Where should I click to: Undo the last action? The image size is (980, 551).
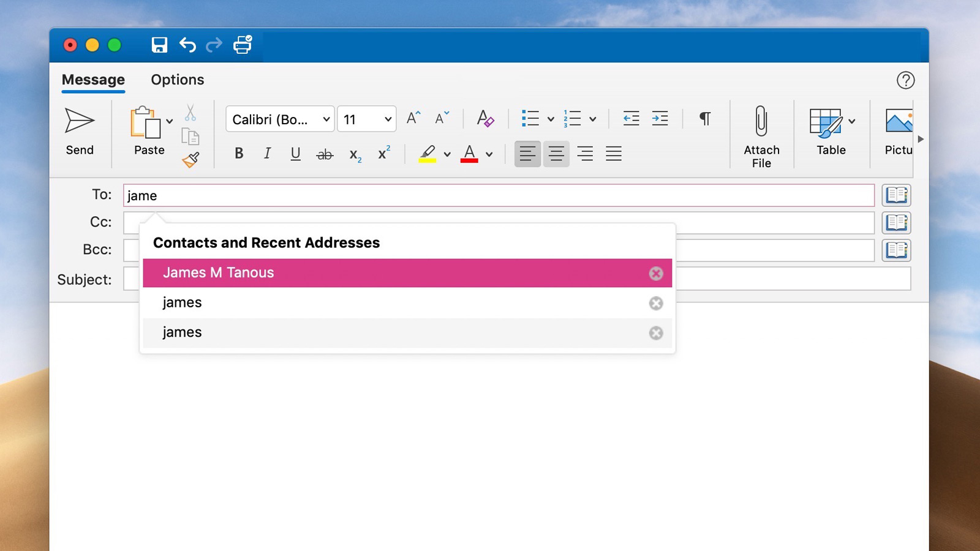pos(187,45)
